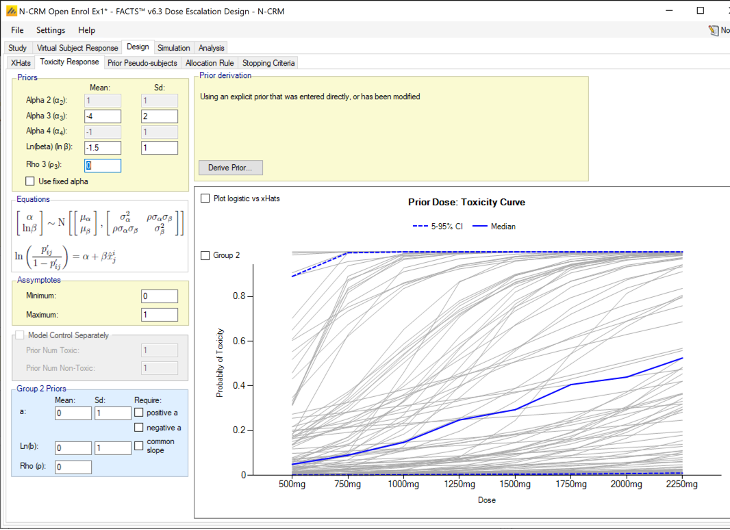This screenshot has height=530, width=730.
Task: Toggle Plot logistic vs xHats checkbox
Action: (206, 198)
